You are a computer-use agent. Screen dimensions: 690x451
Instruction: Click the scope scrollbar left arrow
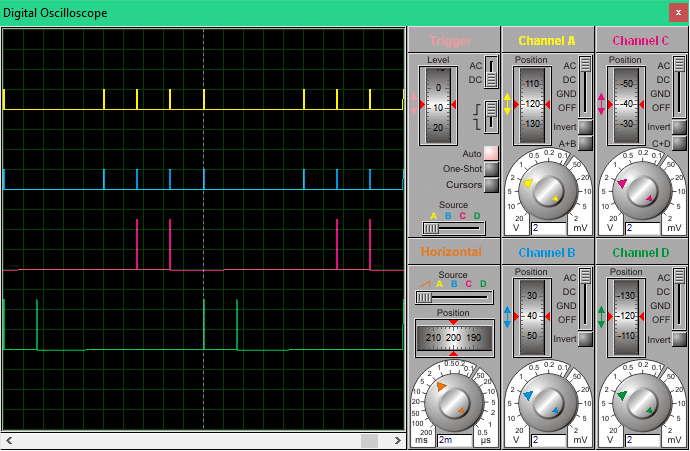pyautogui.click(x=9, y=440)
